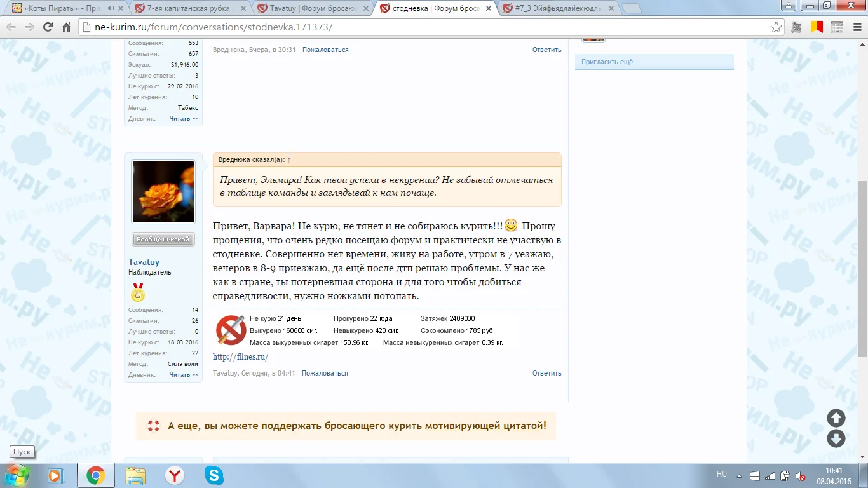Click the gold medal icon under Tavatuy
This screenshot has width=868, height=488.
click(x=137, y=292)
